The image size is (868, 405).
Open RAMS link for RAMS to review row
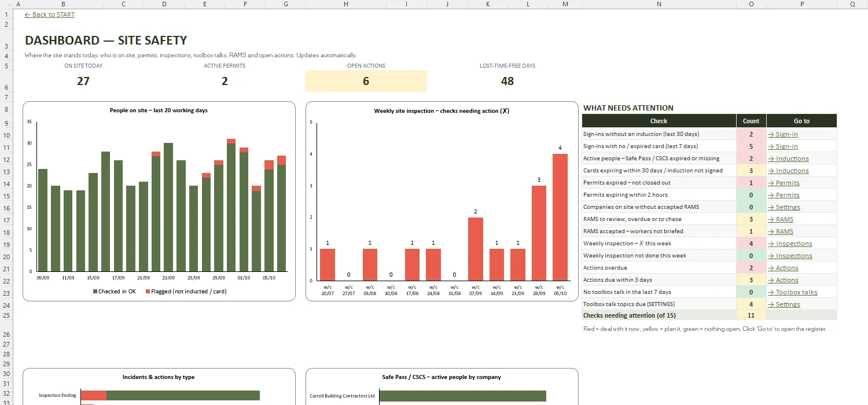click(781, 219)
